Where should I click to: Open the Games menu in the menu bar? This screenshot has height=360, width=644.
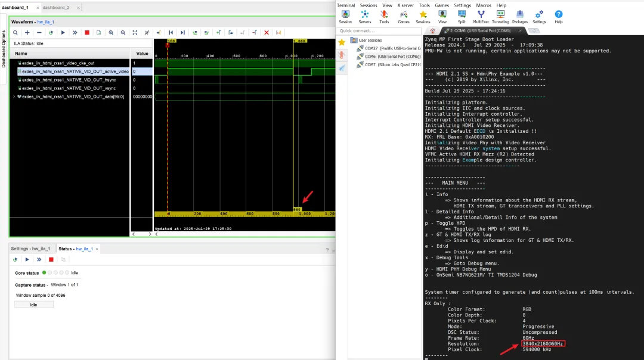click(442, 5)
